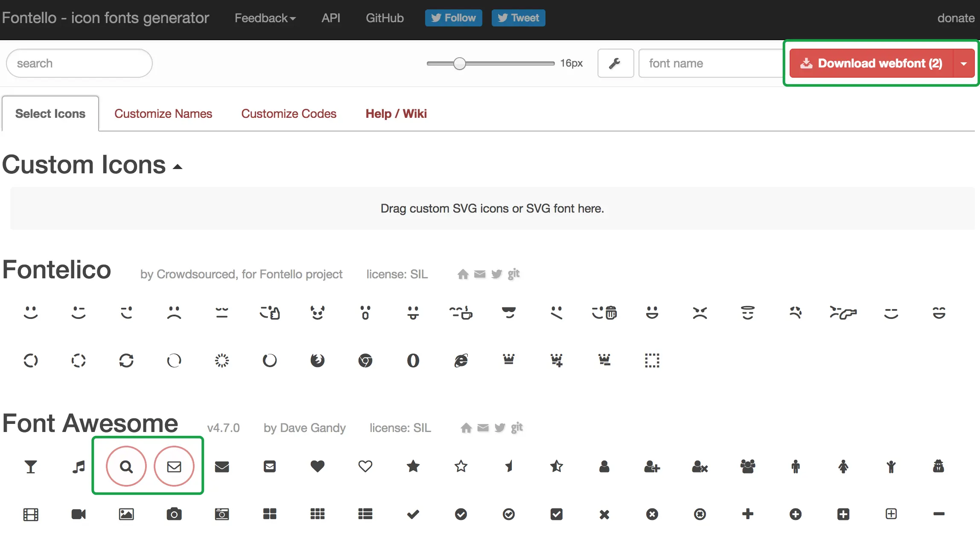980x543 pixels.
Task: Click Download webfont (2) button
Action: 871,63
